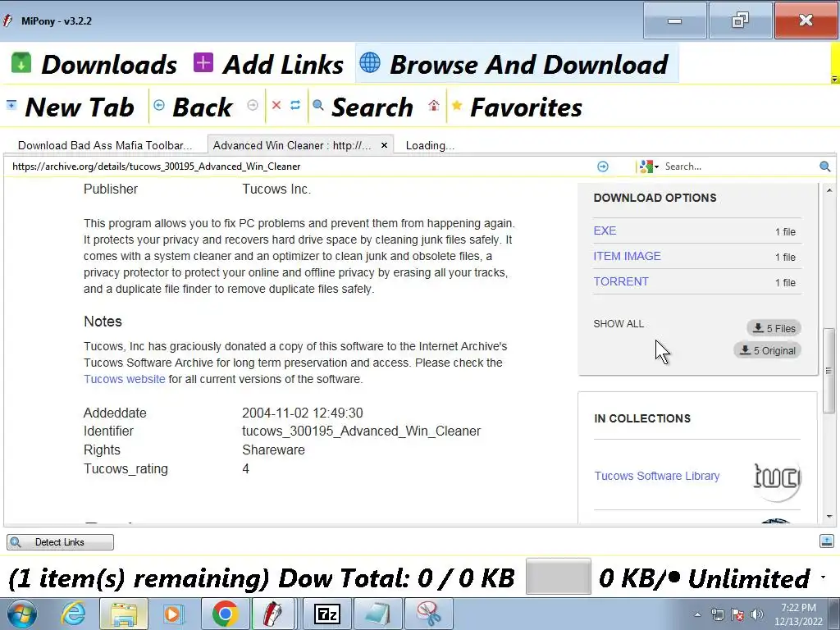Click the Search toolbar button
Screen dimensions: 840x630
[x=363, y=107]
